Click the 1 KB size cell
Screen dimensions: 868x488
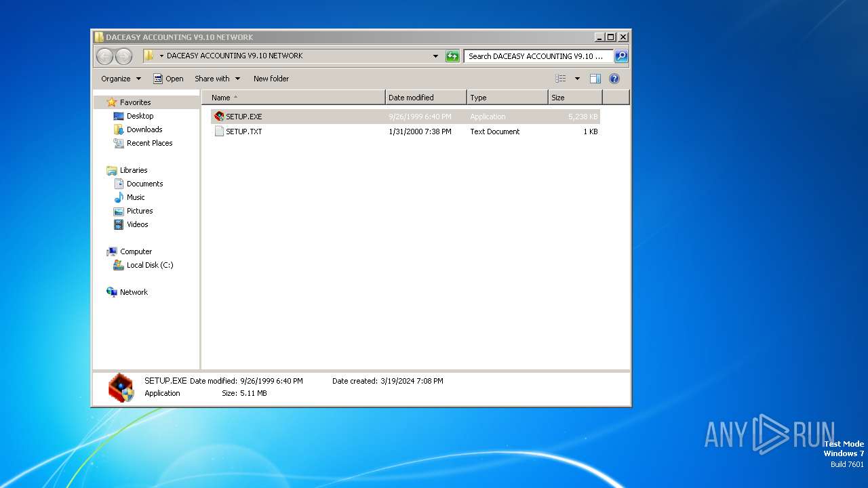591,131
